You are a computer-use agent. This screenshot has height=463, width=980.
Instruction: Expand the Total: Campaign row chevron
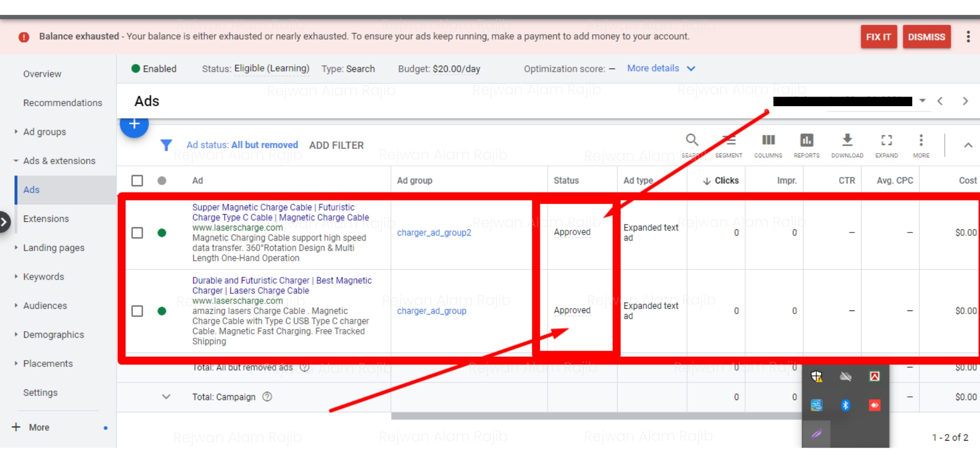[166, 397]
